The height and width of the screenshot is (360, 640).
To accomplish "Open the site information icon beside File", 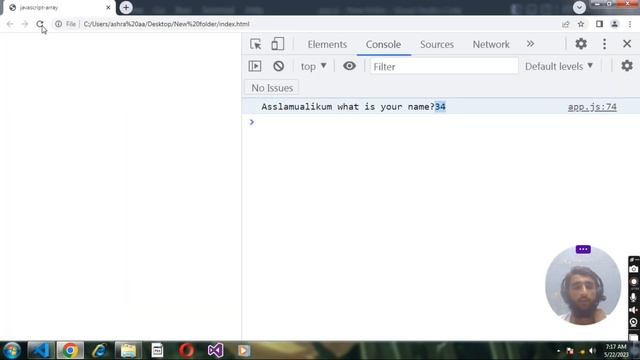I will pyautogui.click(x=58, y=24).
